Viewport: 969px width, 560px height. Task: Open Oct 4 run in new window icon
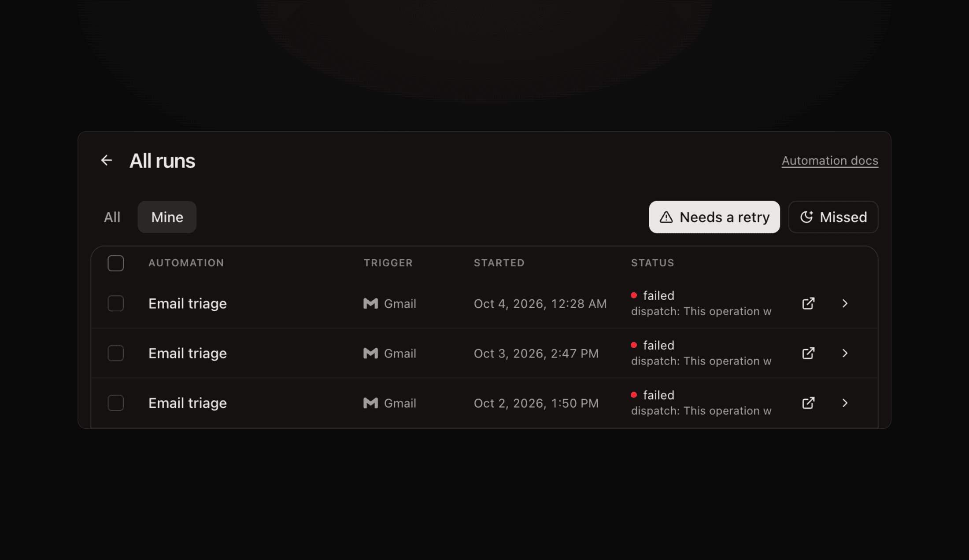click(808, 303)
